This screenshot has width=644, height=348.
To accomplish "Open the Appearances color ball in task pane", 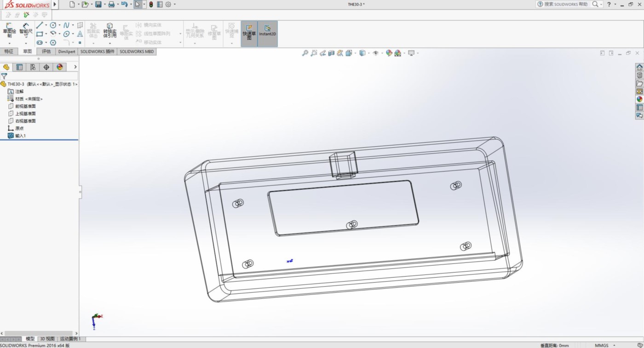I will (x=639, y=99).
